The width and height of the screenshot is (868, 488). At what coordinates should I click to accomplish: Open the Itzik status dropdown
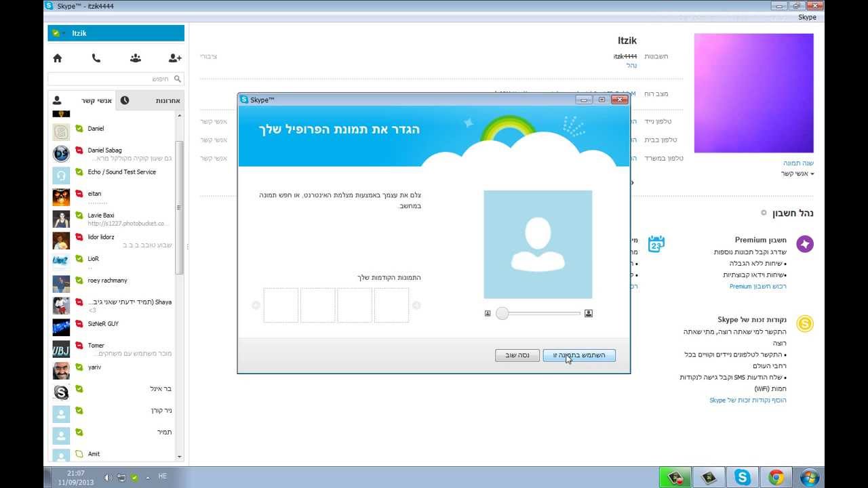(x=58, y=33)
